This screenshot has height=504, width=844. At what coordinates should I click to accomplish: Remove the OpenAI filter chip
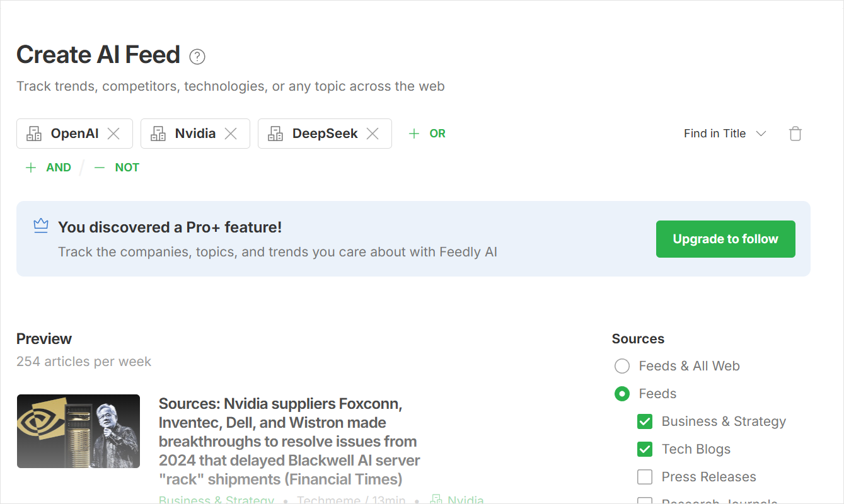click(113, 134)
